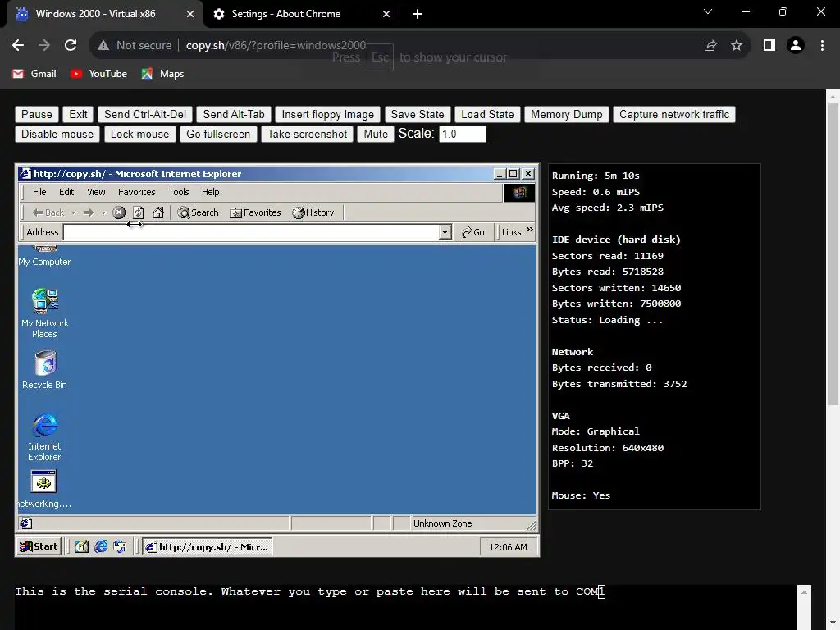Image resolution: width=840 pixels, height=630 pixels.
Task: Click the Memory Dump button
Action: tap(567, 114)
